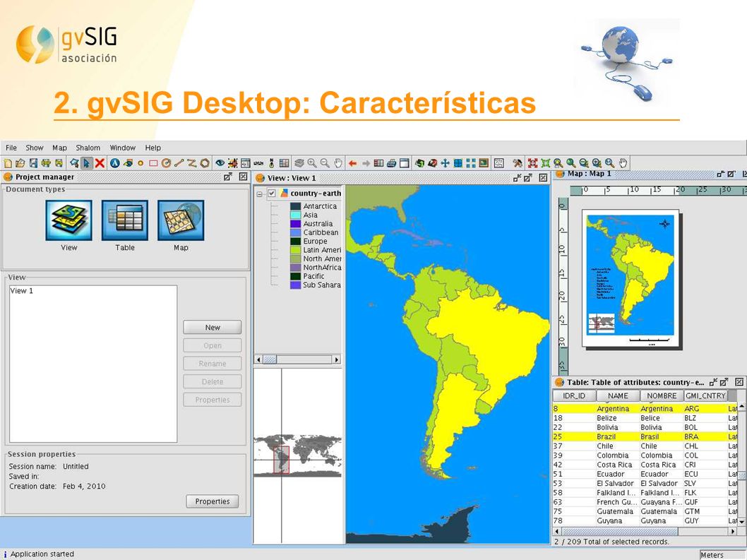Select the Brazil row in attribute table
747x560 pixels.
[x=645, y=436]
